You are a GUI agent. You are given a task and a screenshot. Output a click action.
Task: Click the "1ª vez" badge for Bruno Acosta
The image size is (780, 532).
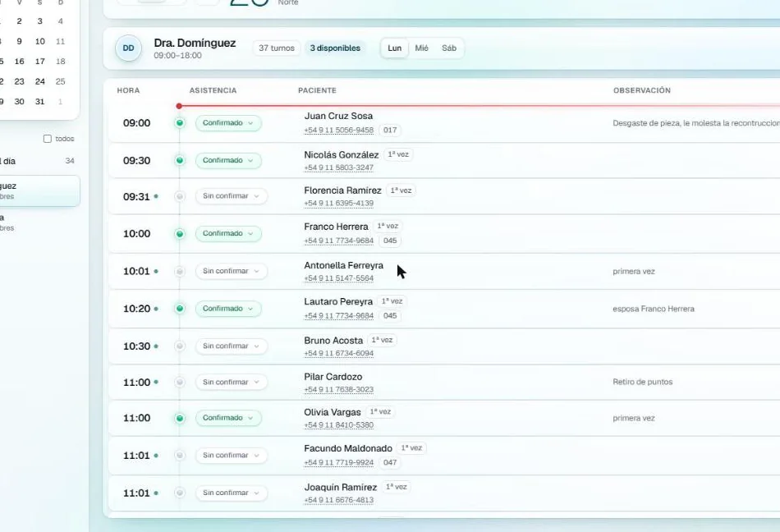pyautogui.click(x=382, y=340)
